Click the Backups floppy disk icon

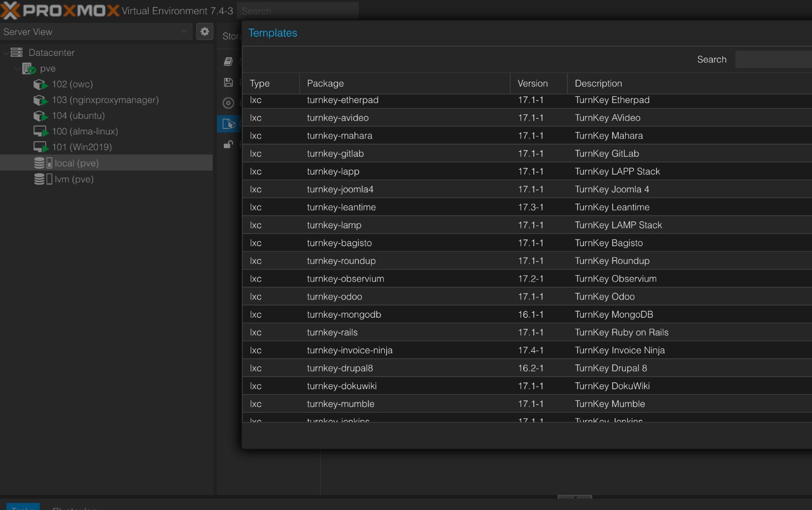tap(228, 82)
